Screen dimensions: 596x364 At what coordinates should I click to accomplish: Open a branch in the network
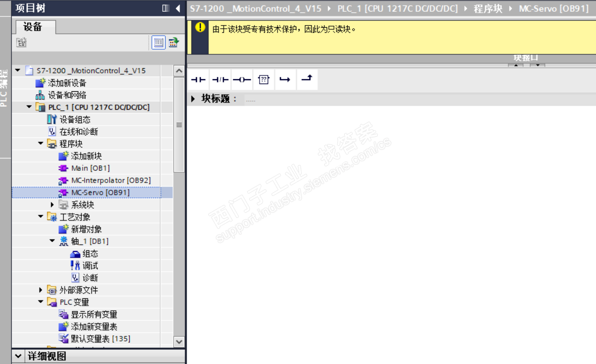tap(285, 79)
